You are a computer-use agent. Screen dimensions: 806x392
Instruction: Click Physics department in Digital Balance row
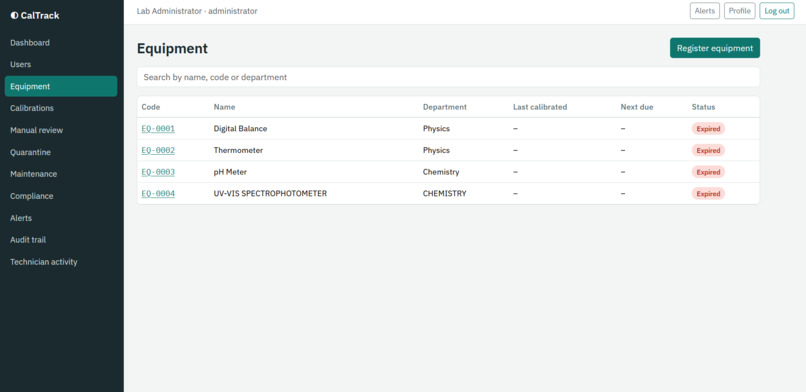436,128
